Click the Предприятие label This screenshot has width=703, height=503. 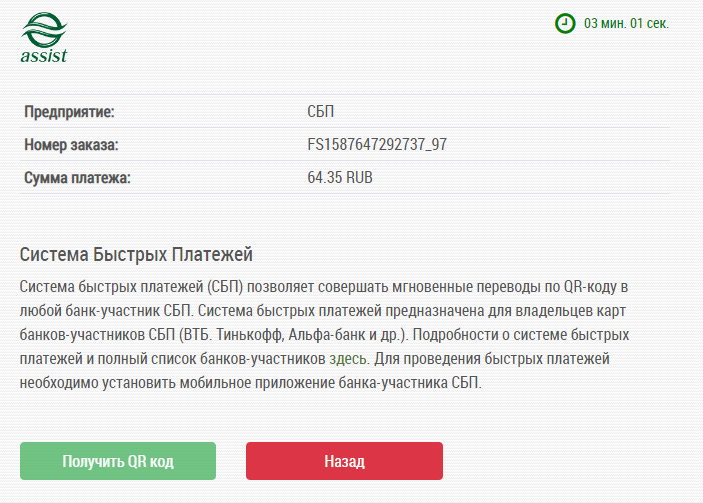[70, 110]
